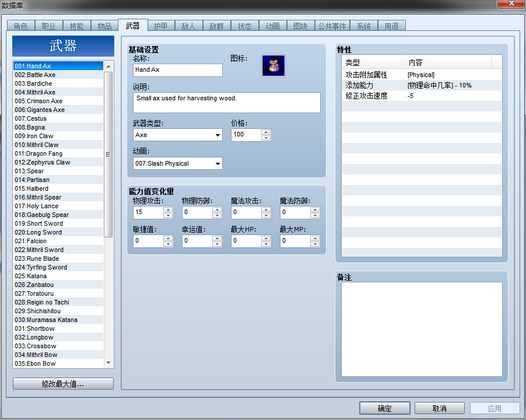The width and height of the screenshot is (526, 420).
Task: Switch to the 敌人 tab
Action: pyautogui.click(x=188, y=26)
